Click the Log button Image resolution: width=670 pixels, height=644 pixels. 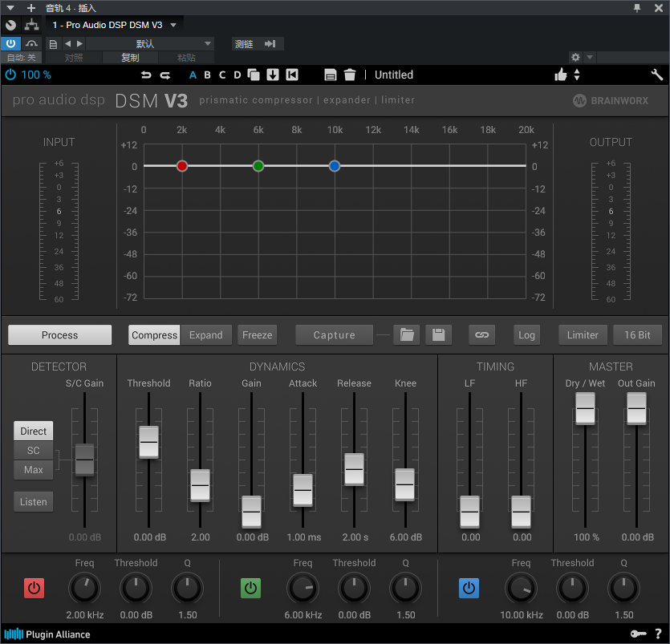(x=526, y=334)
